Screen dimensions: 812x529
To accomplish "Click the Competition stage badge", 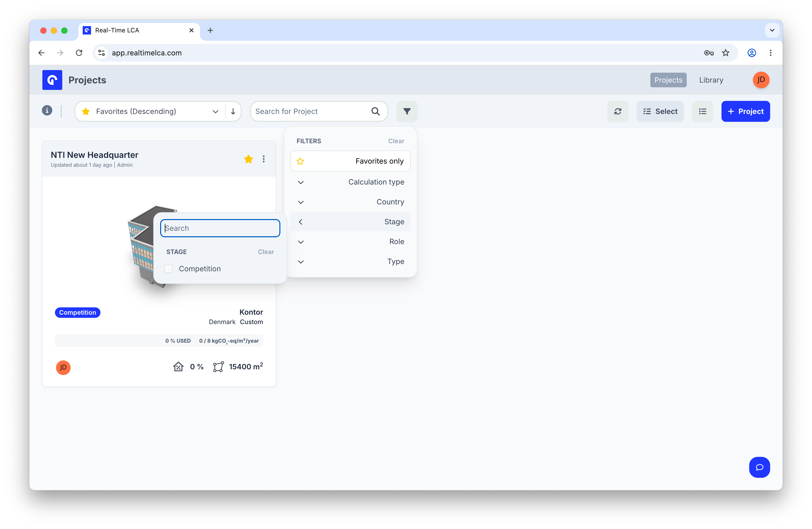I will click(77, 312).
